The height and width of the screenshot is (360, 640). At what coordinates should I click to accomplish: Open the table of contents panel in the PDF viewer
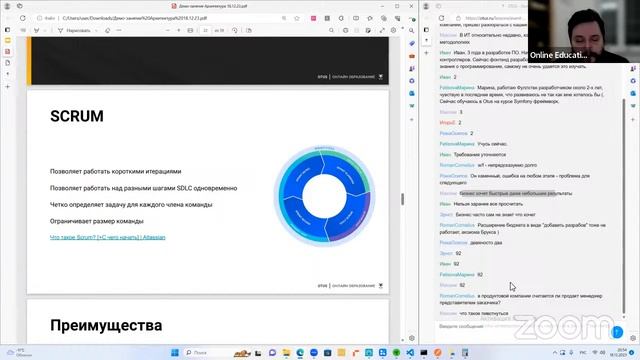(x=23, y=31)
